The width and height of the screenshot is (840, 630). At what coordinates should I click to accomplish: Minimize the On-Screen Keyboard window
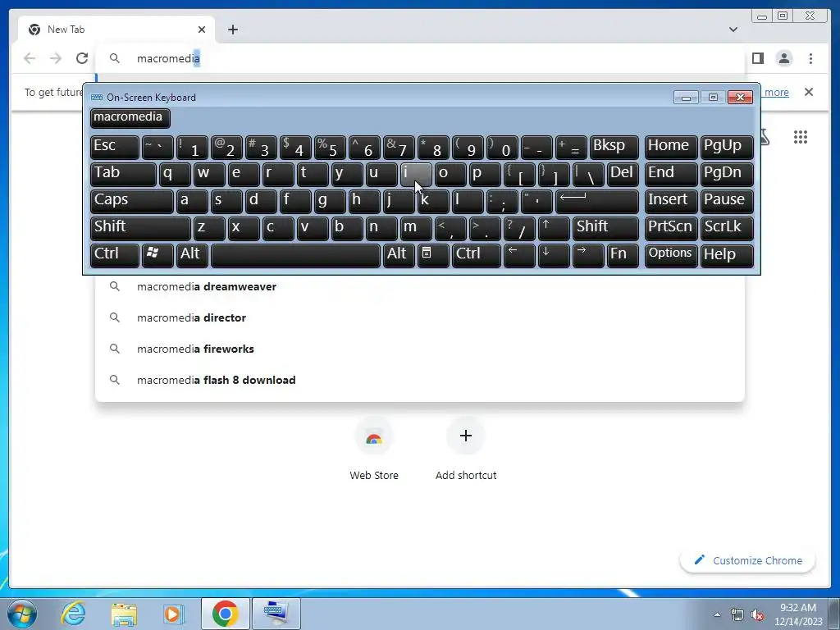click(x=686, y=97)
